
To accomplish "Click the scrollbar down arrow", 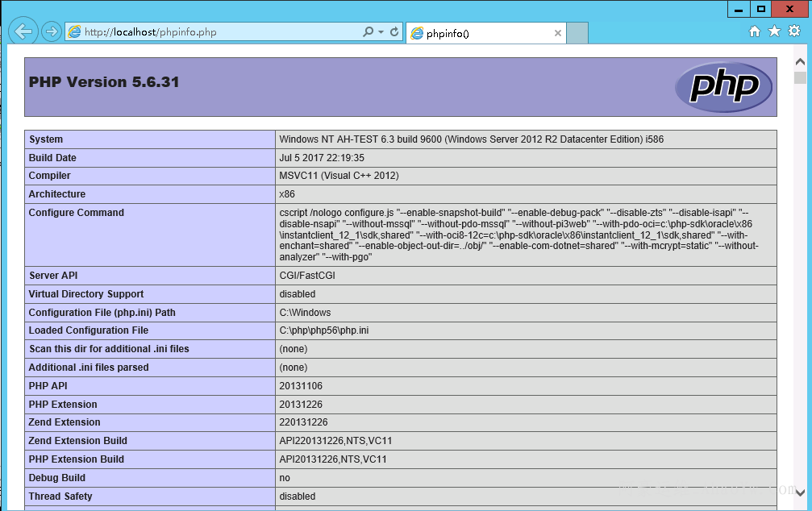I will (x=800, y=492).
